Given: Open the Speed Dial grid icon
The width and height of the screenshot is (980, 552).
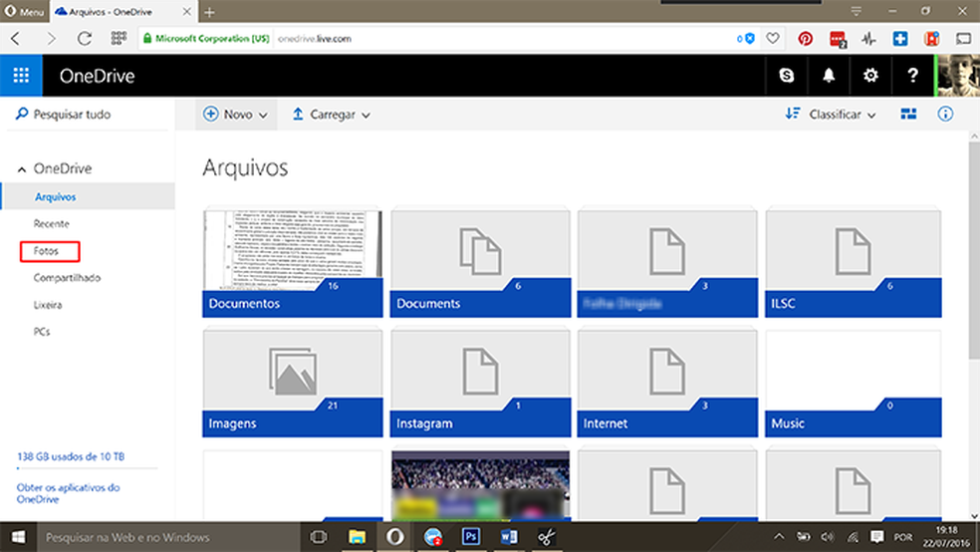Looking at the screenshot, I should (119, 39).
